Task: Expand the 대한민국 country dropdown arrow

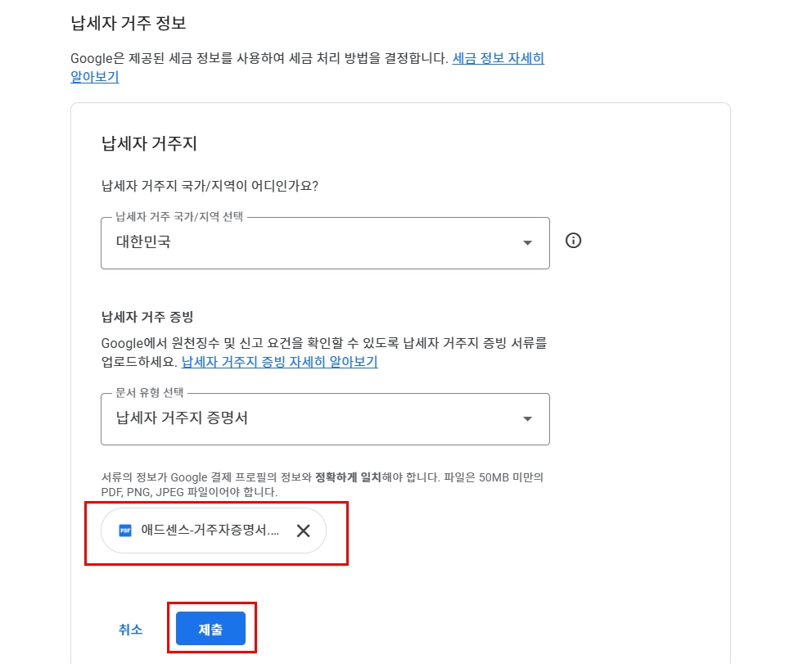Action: 528,243
